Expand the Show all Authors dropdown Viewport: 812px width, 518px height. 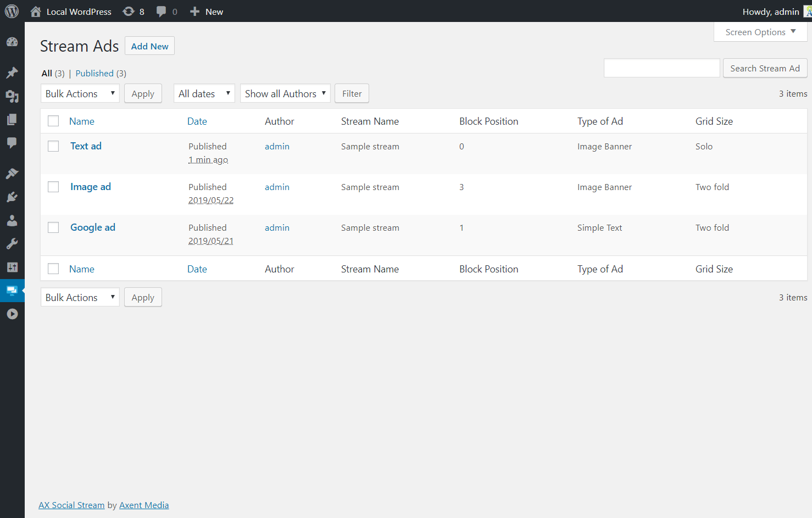[285, 93]
